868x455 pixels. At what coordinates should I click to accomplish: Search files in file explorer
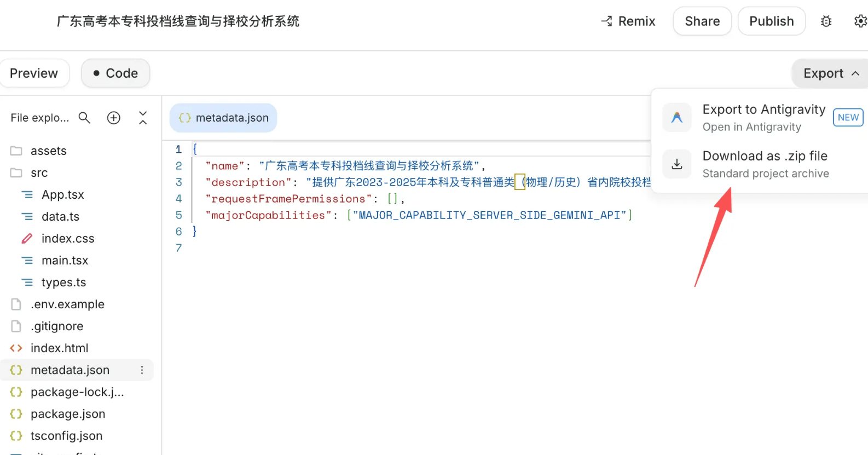click(84, 118)
